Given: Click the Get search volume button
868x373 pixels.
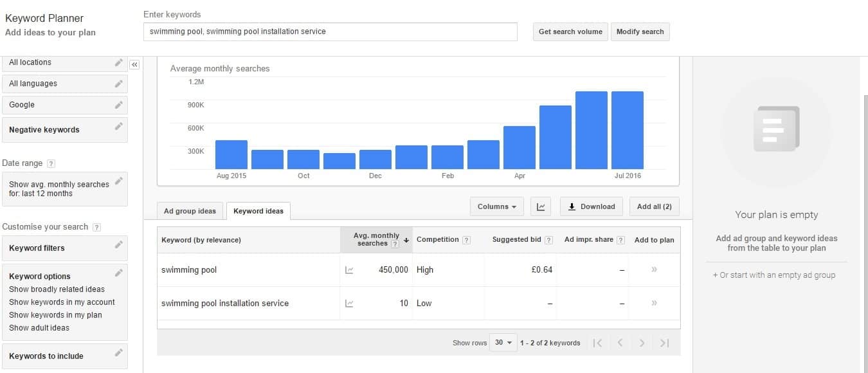Looking at the screenshot, I should click(570, 31).
